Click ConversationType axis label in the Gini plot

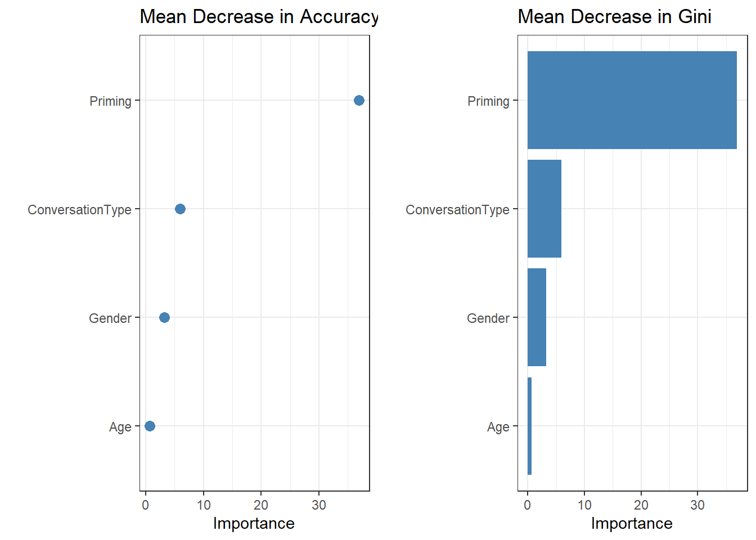[x=457, y=210]
